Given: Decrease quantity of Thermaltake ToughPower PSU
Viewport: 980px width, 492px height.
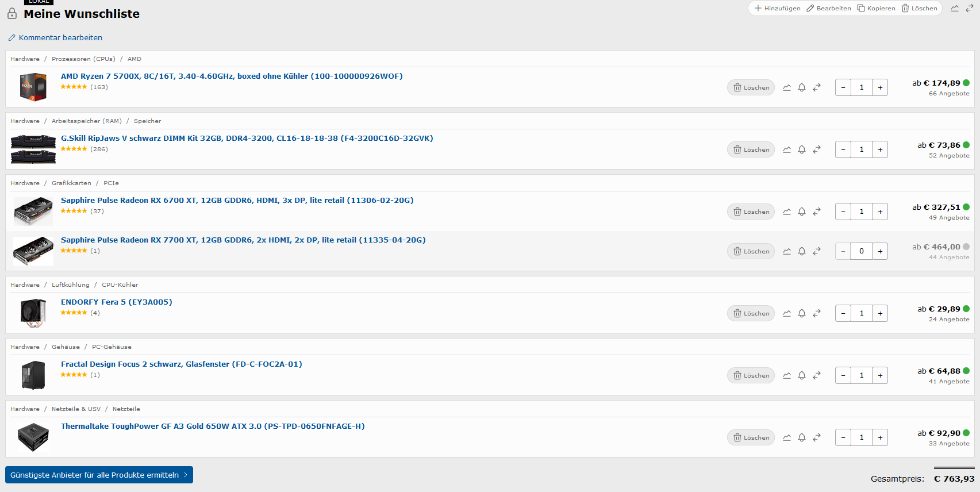Looking at the screenshot, I should pos(843,437).
